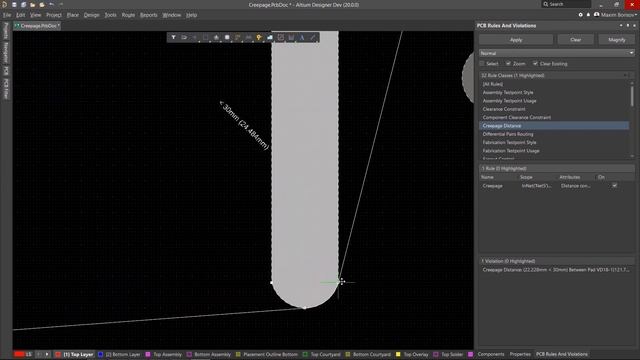
Task: Click the snap options icon in Active Bar
Action: pyautogui.click(x=184, y=38)
